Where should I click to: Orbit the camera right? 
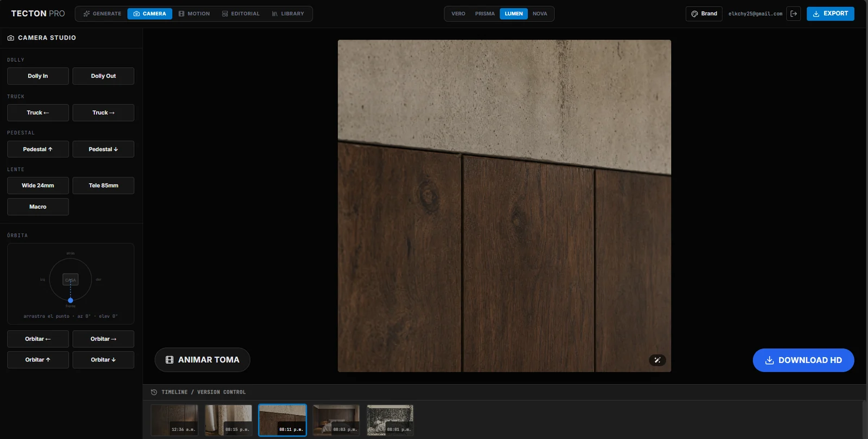pos(104,339)
